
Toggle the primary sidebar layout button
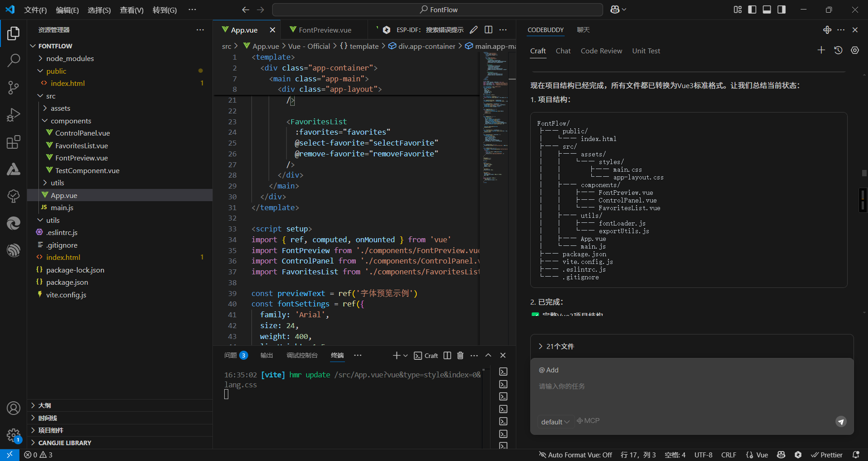(752, 9)
